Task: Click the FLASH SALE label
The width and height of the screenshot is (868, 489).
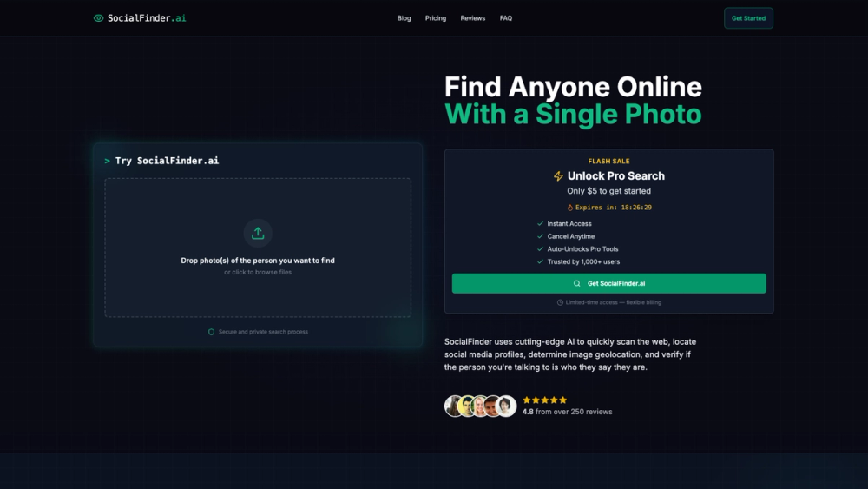Action: coord(609,162)
